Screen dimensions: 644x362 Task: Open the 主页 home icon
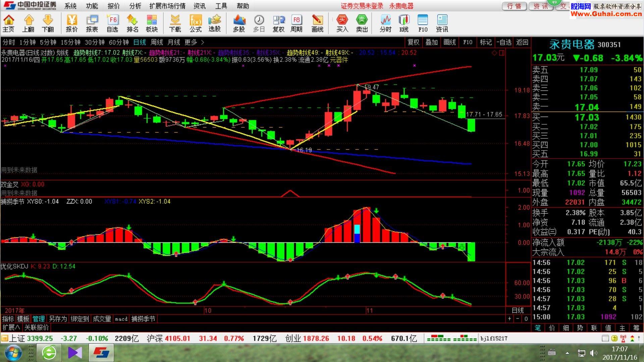tap(8, 23)
